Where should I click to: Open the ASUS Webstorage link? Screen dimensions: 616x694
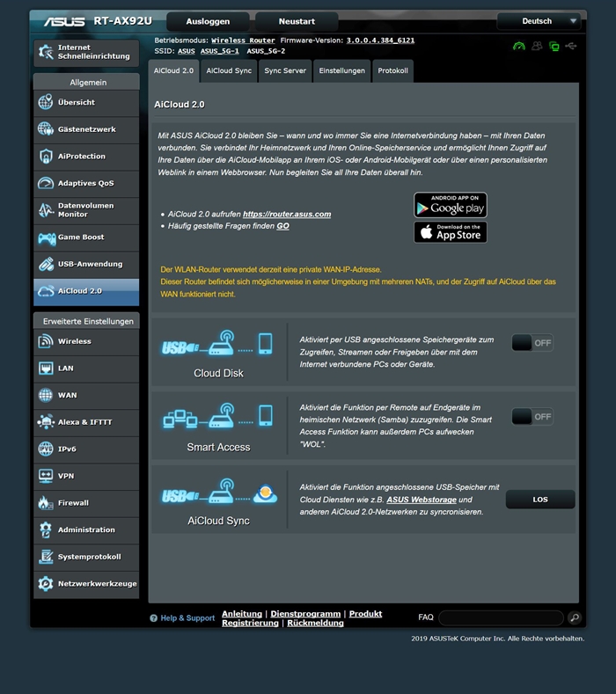422,500
